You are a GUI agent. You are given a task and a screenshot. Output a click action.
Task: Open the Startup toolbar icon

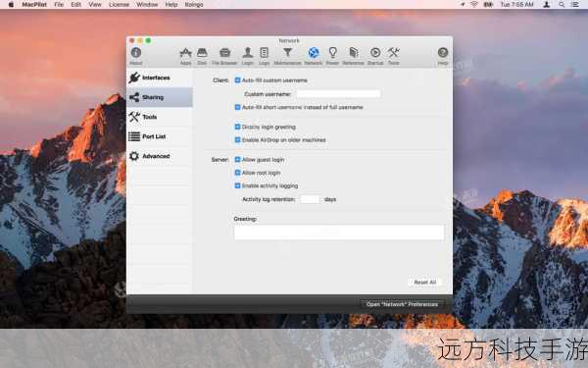tap(375, 56)
